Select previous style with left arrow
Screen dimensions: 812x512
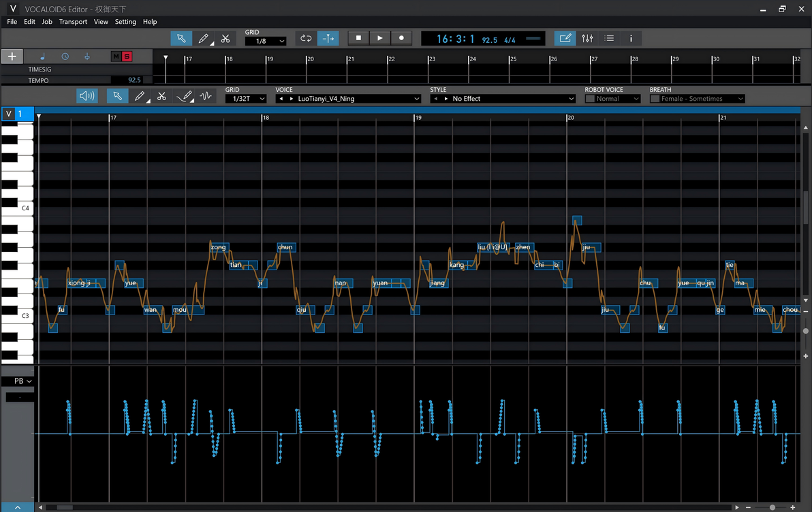click(x=436, y=98)
